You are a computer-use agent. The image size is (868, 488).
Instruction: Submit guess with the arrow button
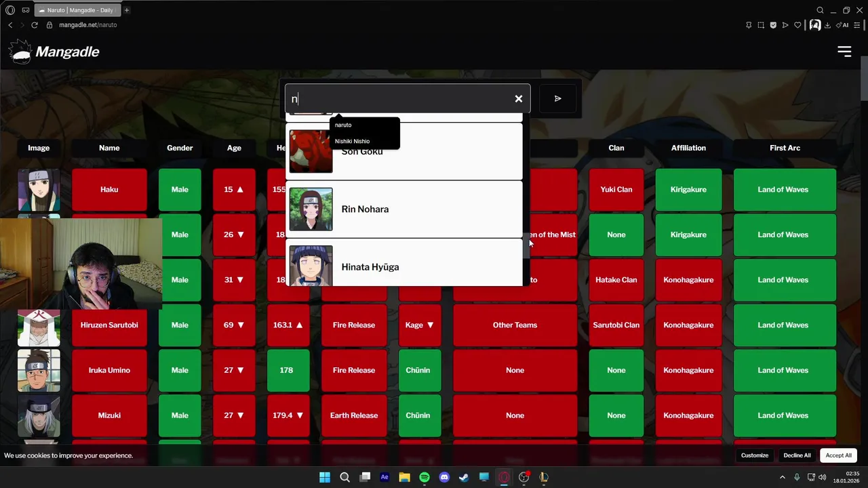point(557,99)
